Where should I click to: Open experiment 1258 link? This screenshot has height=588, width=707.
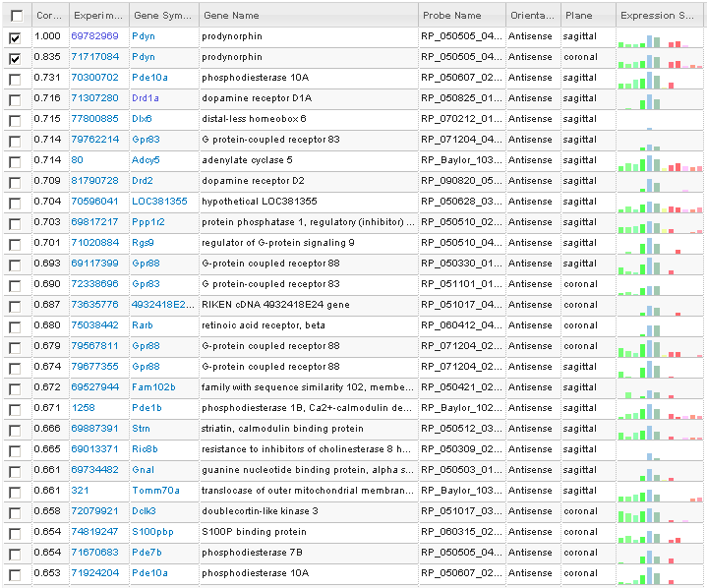coord(84,408)
